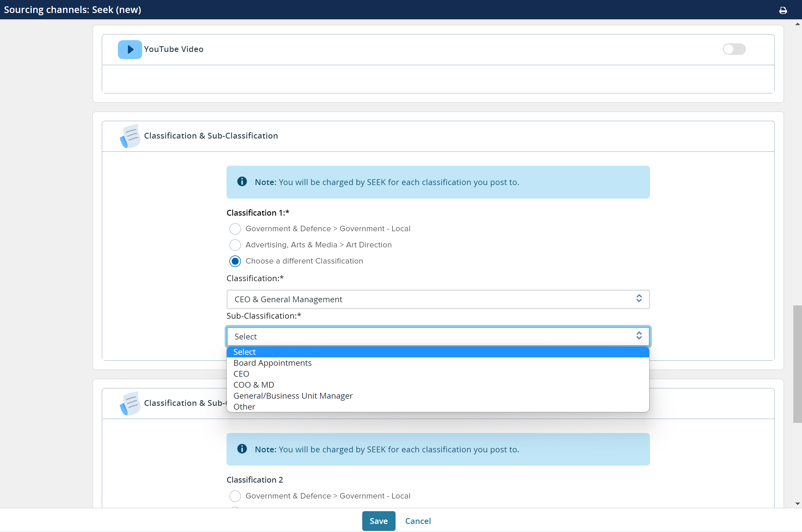Enable the YouTube Video toggle switch

tap(734, 49)
